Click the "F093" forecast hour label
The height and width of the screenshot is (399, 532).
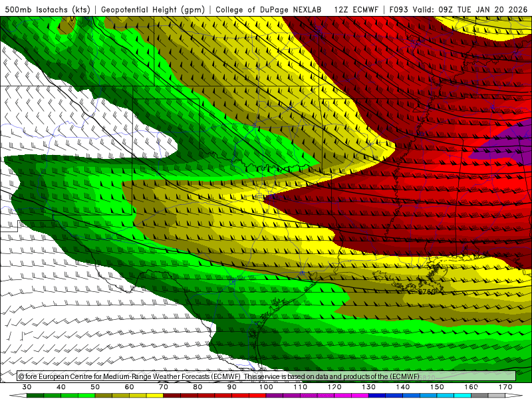(398, 9)
